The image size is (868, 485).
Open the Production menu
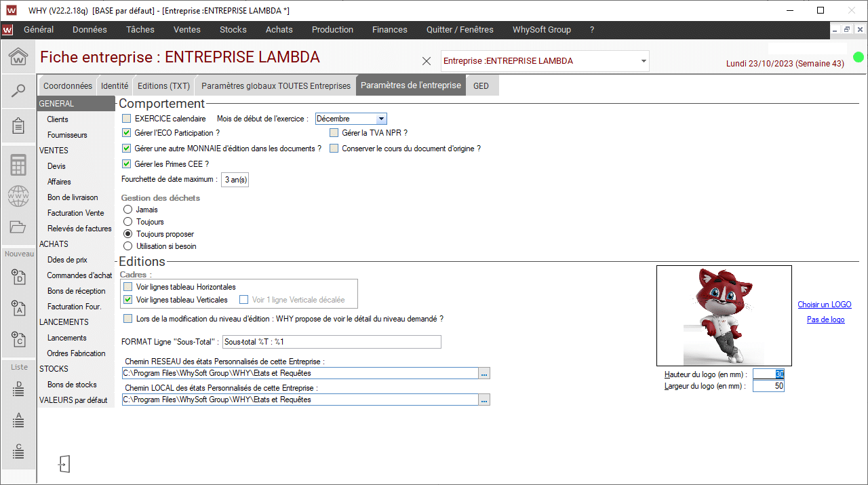click(x=332, y=30)
